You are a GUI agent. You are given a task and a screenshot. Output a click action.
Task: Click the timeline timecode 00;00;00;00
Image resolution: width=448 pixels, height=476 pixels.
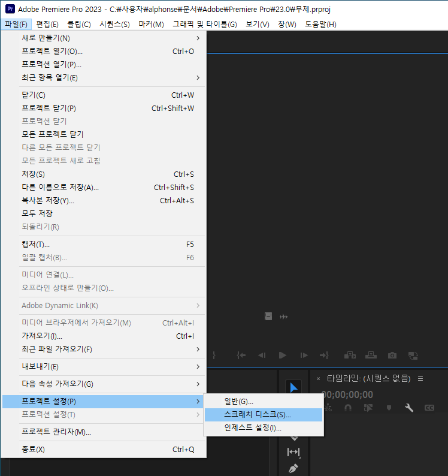[x=347, y=394]
